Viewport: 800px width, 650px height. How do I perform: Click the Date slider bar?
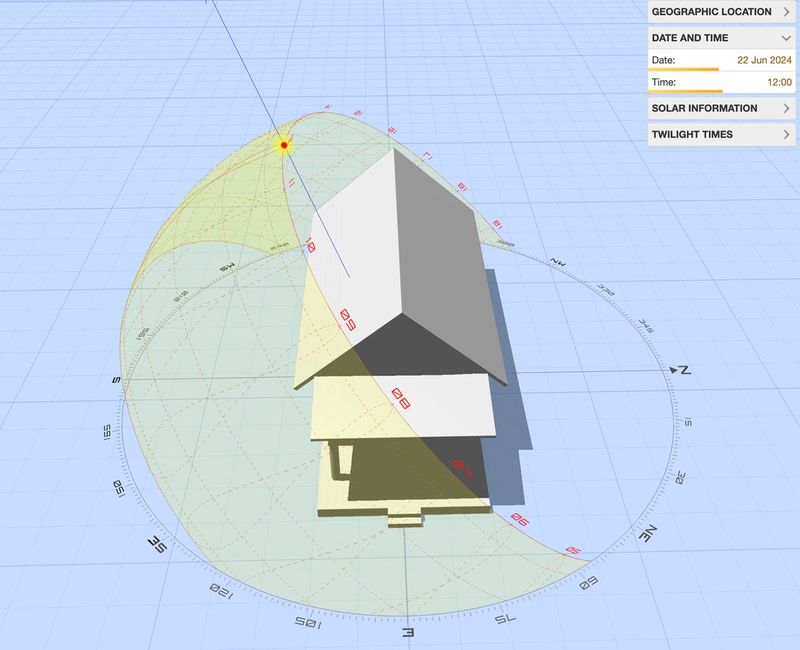pyautogui.click(x=721, y=69)
